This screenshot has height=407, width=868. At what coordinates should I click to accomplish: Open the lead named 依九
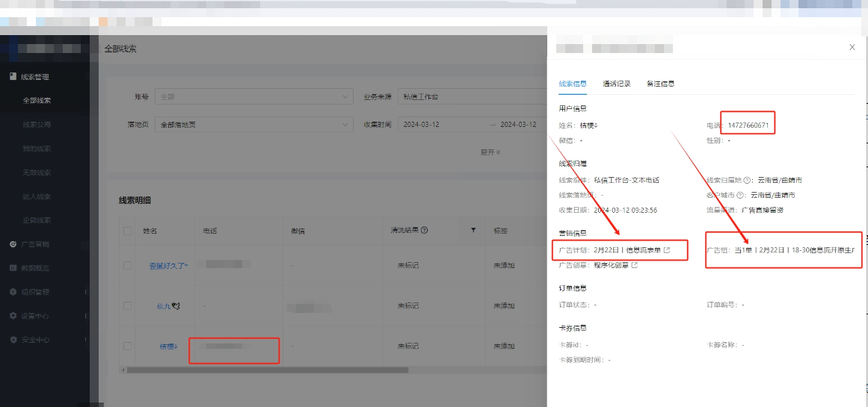click(169, 305)
